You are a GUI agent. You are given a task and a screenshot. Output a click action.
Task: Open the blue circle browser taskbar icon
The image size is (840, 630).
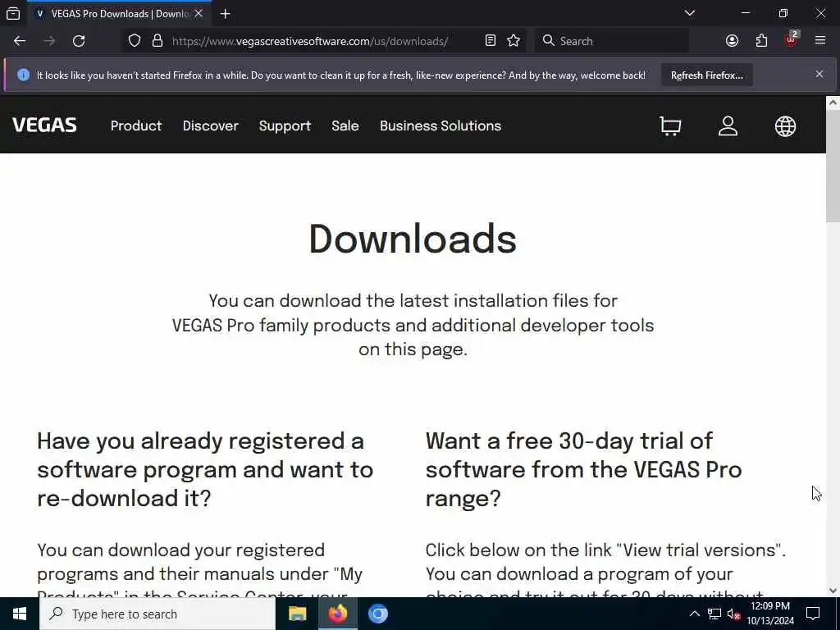(x=377, y=614)
